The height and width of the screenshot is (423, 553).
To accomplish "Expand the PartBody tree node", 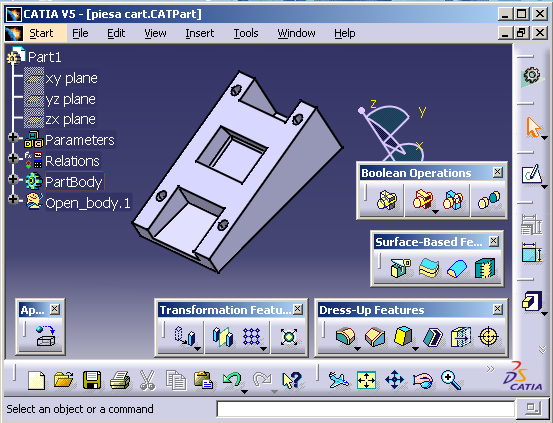I will click(13, 180).
